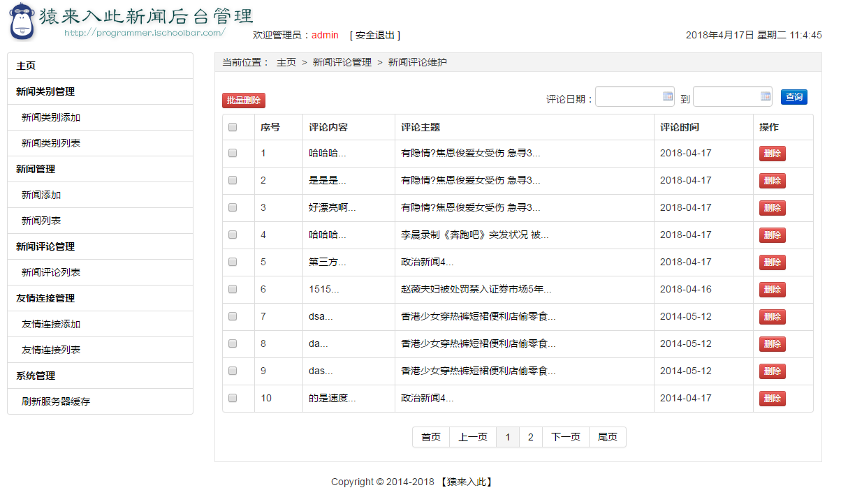Remove row 9 das using 删除

773,371
